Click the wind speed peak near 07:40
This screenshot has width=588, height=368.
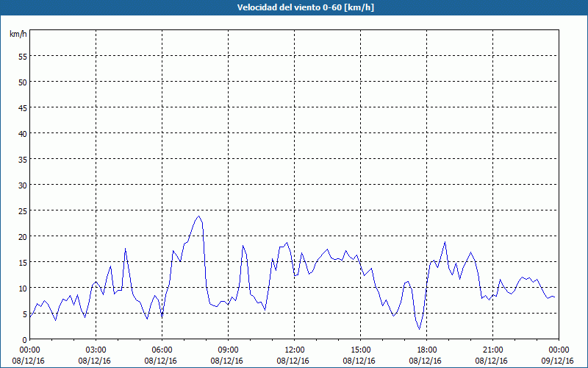pos(199,216)
